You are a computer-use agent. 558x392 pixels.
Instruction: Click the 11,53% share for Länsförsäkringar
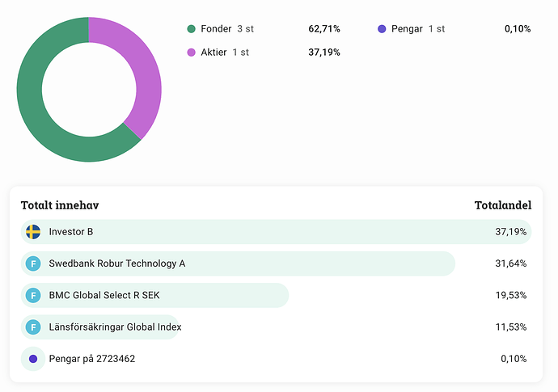coord(510,327)
